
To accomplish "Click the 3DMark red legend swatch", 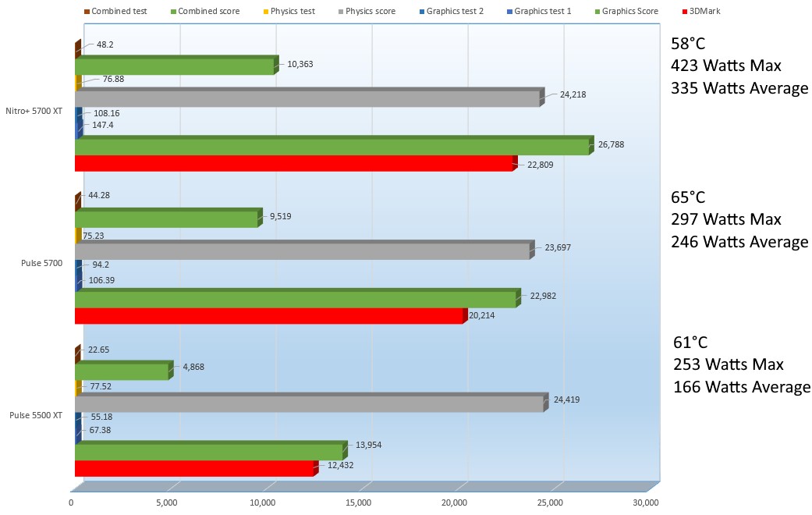I will [684, 12].
